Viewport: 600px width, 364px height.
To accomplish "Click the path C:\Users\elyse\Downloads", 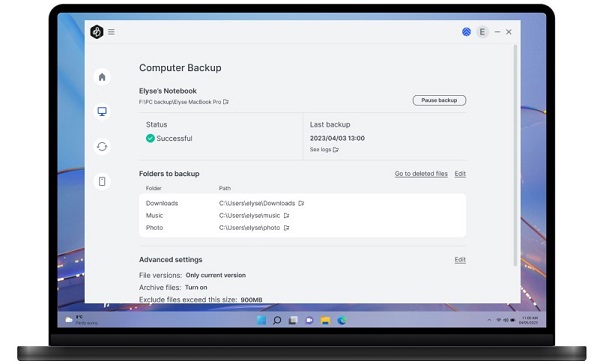I will pos(257,203).
